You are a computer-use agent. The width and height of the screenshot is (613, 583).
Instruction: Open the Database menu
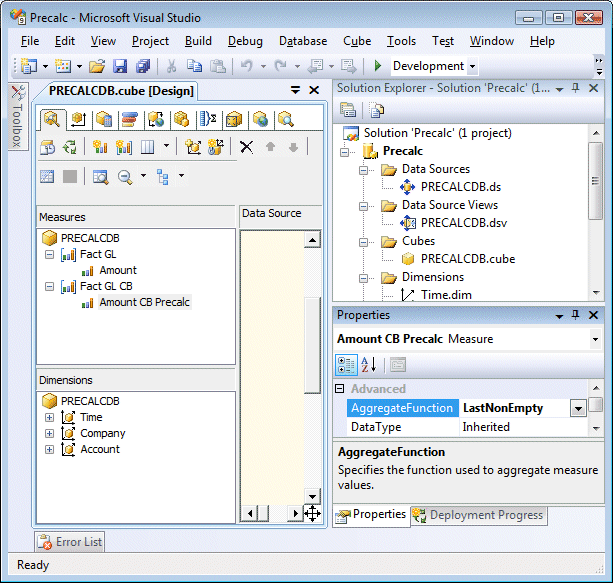click(303, 41)
